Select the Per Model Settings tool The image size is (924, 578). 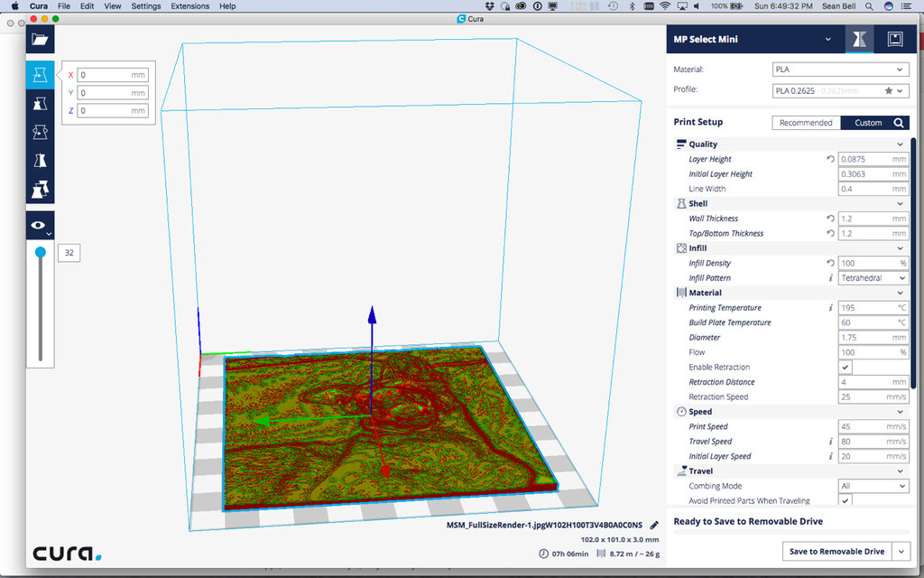coord(40,190)
